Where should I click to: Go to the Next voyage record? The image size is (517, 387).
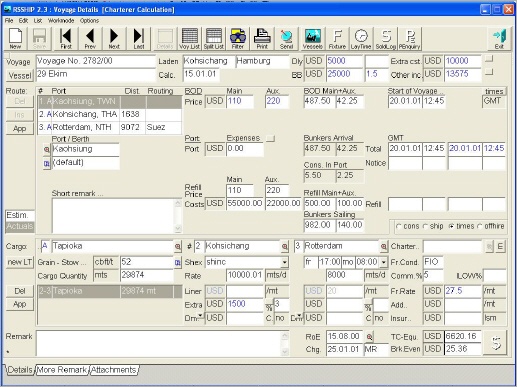tap(114, 39)
